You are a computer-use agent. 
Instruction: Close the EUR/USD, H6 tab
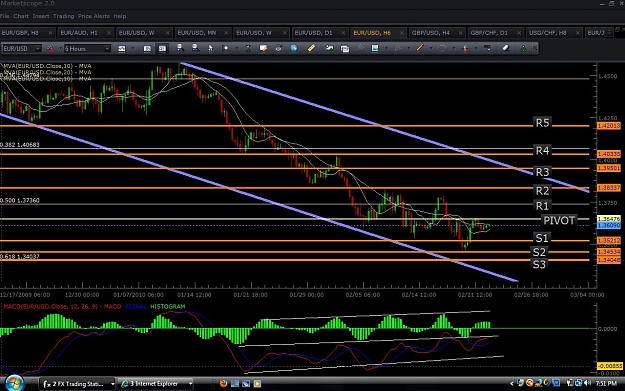click(x=402, y=33)
